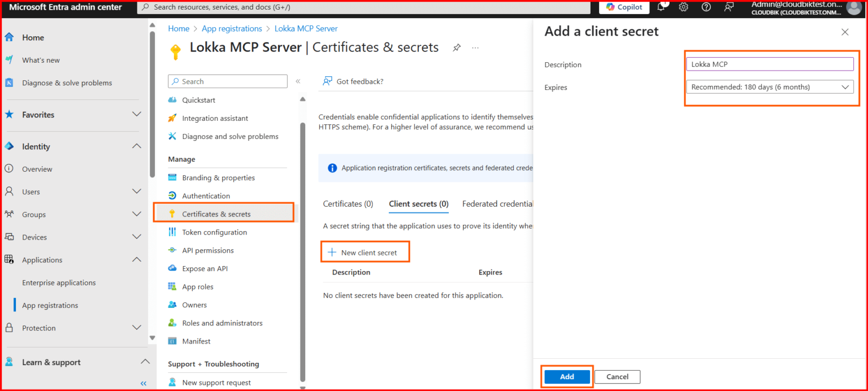Open the settings gear icon
This screenshot has width=868, height=391.
pyautogui.click(x=683, y=7)
